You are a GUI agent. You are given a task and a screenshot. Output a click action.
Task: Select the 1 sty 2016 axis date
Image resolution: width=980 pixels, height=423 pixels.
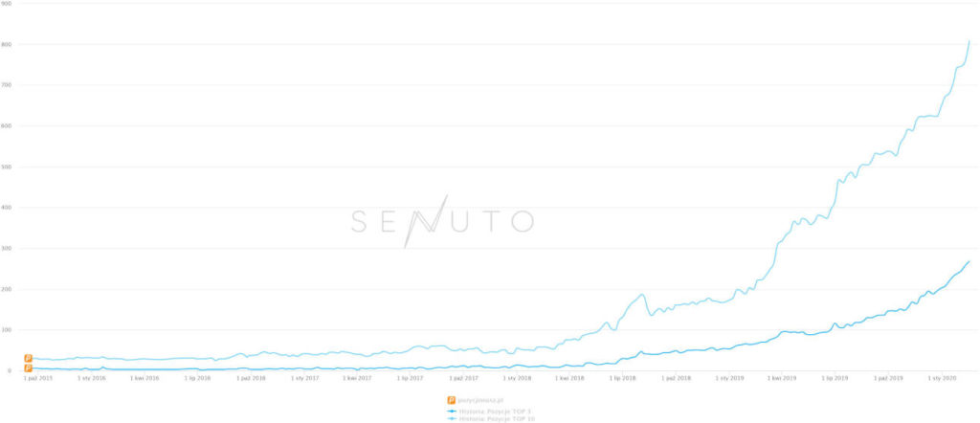point(92,379)
